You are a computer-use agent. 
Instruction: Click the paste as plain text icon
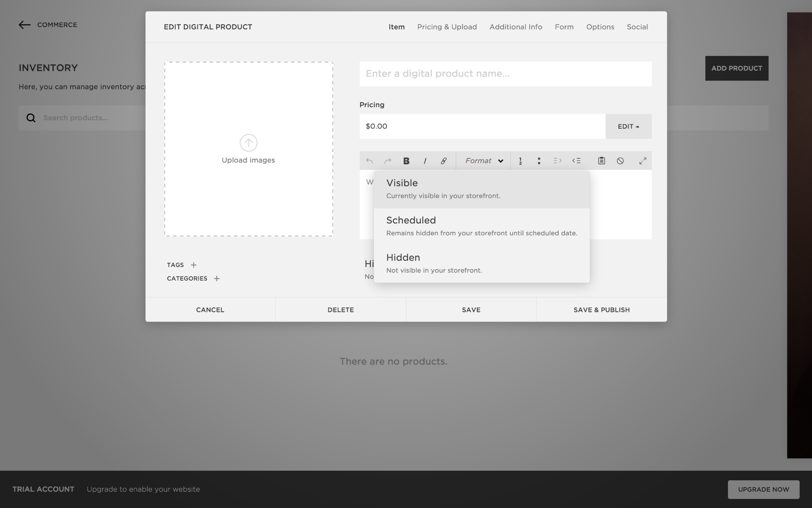[x=601, y=161]
